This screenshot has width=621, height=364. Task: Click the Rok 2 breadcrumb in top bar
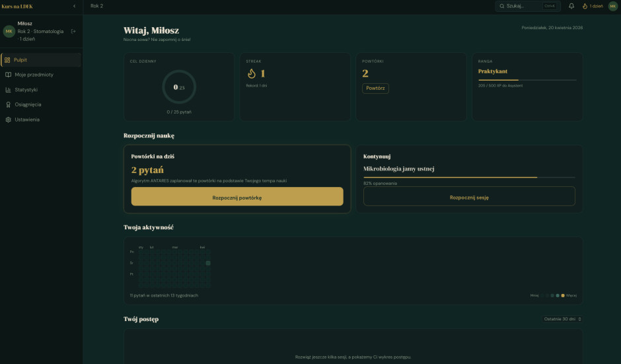[x=96, y=6]
